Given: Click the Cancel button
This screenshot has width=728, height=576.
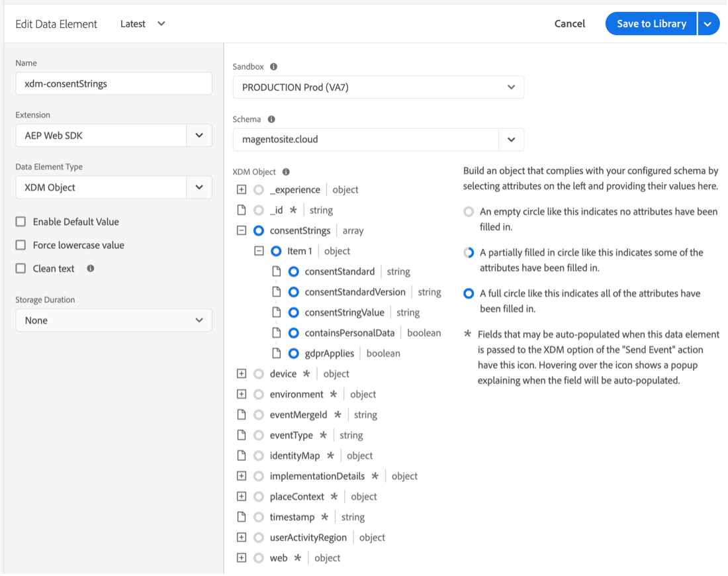Looking at the screenshot, I should coord(569,24).
